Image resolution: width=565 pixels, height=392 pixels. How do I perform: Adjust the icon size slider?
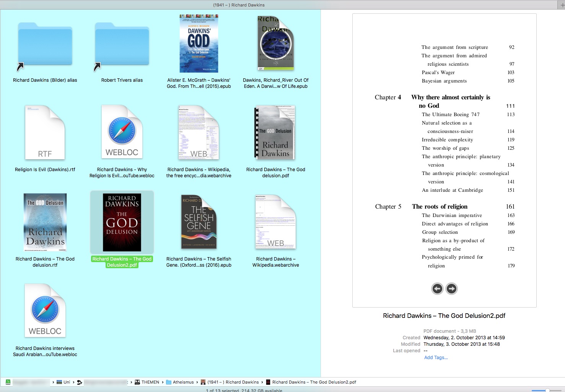coord(547,390)
